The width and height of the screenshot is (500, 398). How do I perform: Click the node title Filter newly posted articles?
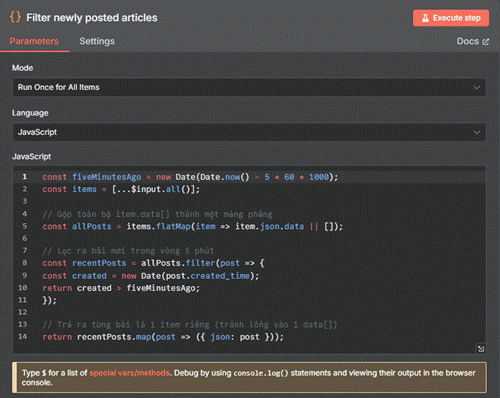click(x=92, y=18)
